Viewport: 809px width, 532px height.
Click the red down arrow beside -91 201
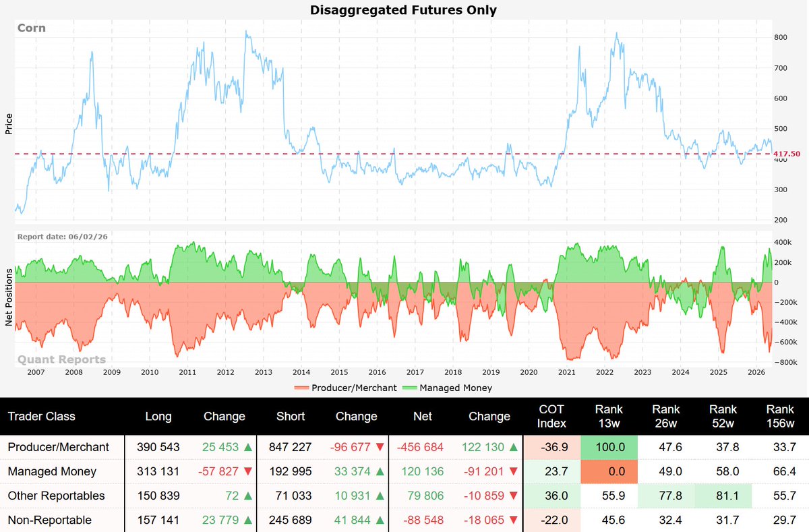tap(513, 471)
